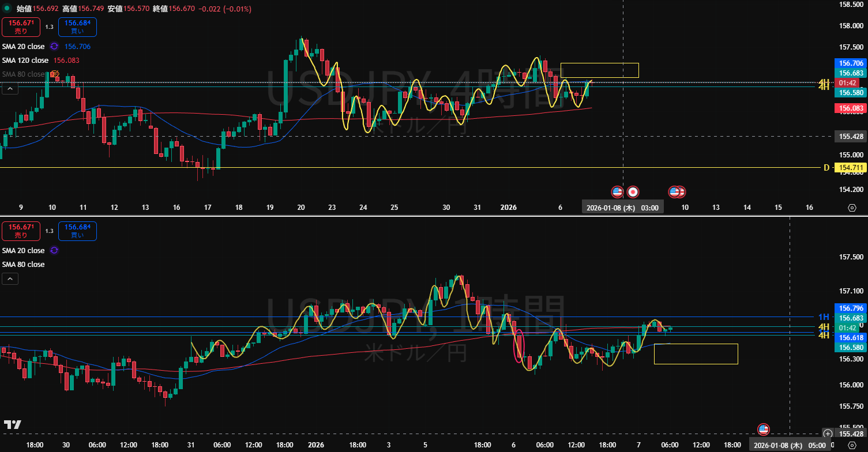The image size is (868, 452).
Task: Select SMA 20 close legend in upper chart
Action: tap(23, 47)
